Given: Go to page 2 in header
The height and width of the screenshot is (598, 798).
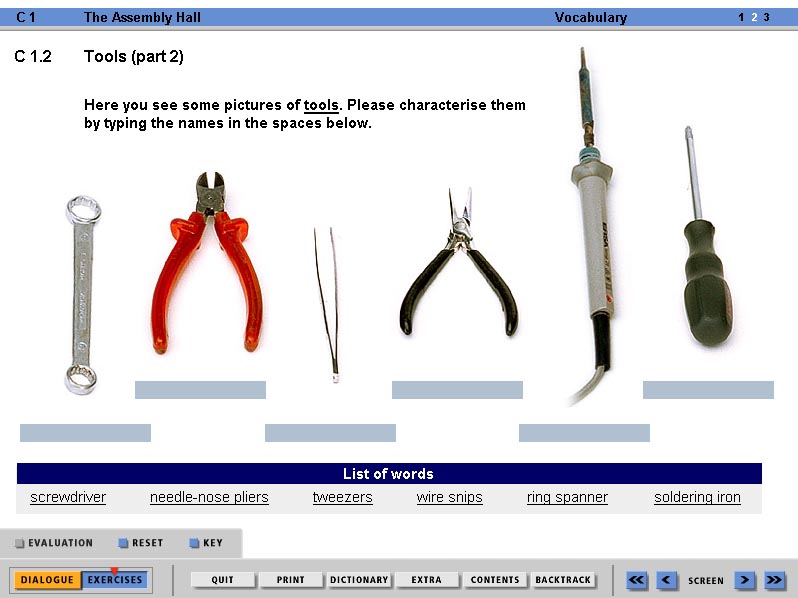Looking at the screenshot, I should click(x=754, y=17).
